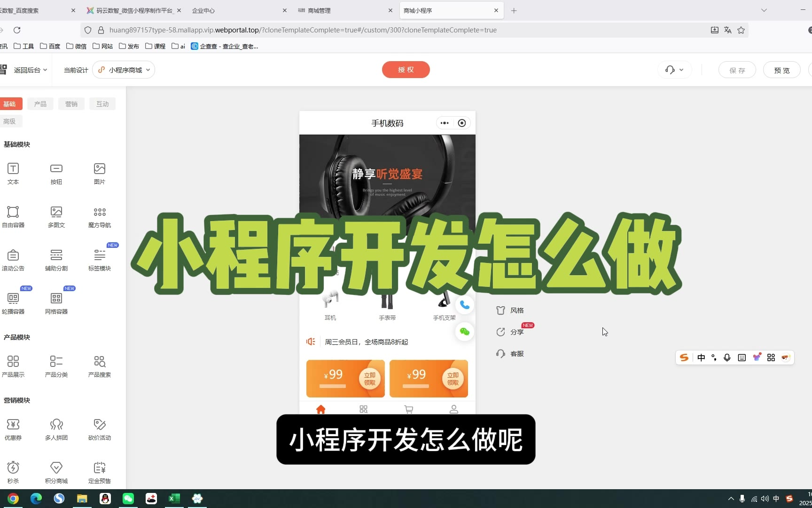The image size is (812, 508).
Task: Add a 多图文 multi-image module
Action: point(56,216)
